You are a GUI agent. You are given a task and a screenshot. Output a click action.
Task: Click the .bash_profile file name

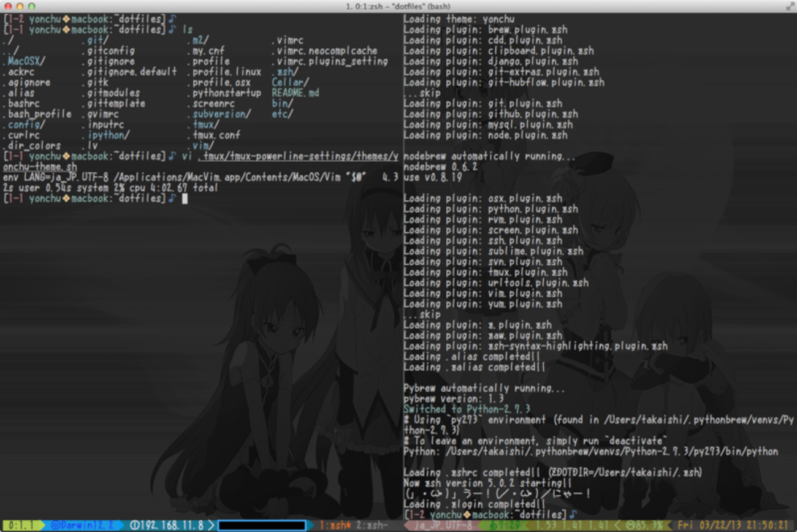pos(37,114)
